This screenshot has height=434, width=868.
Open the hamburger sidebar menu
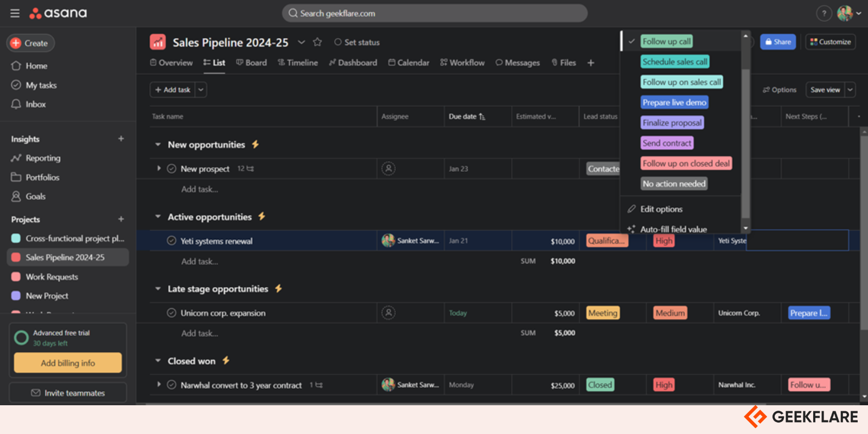point(15,13)
